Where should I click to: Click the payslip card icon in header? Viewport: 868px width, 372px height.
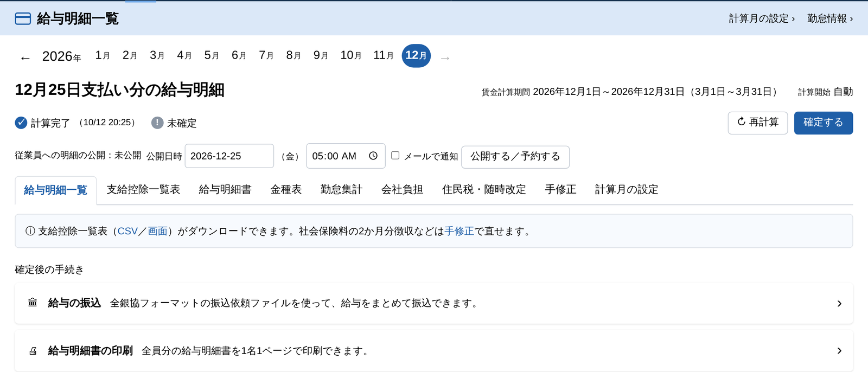pos(23,18)
